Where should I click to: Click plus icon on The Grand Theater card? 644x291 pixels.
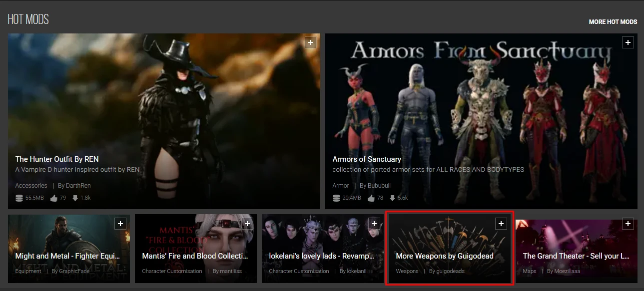click(x=628, y=224)
